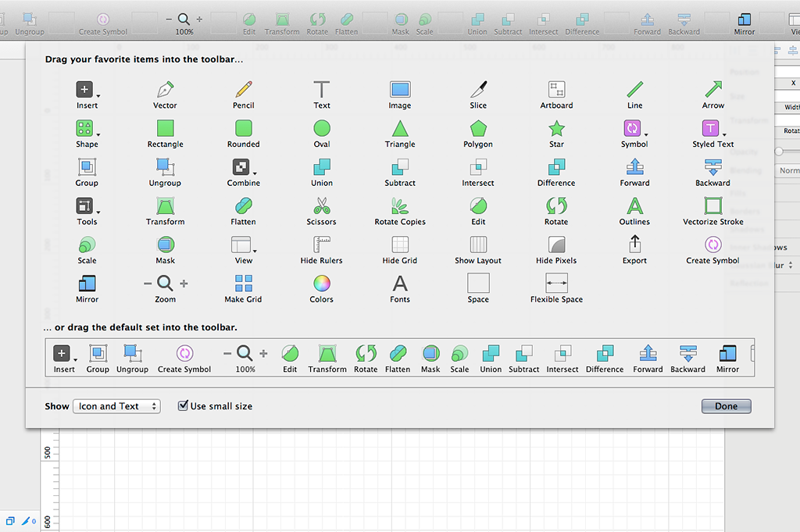This screenshot has height=532, width=800.
Task: Open the Show Icon and Text dropdown
Action: (116, 406)
